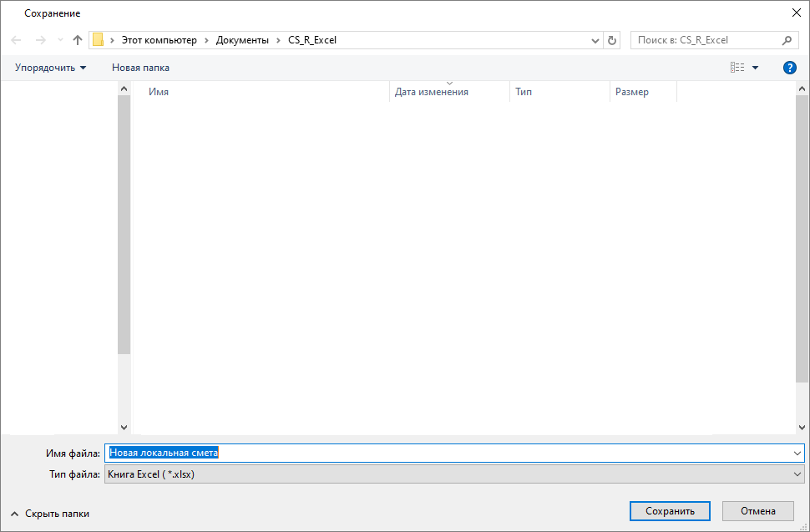Expand the file type combo box
The height and width of the screenshot is (532, 810).
797,474
